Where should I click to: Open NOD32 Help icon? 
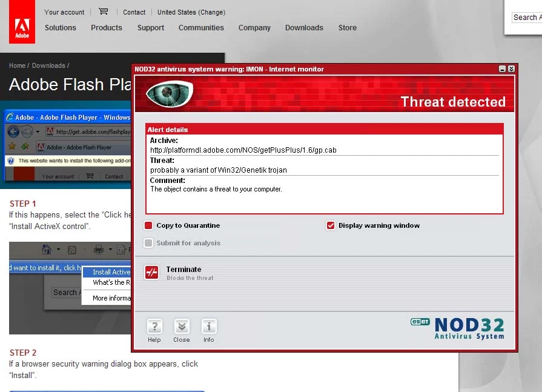tap(154, 327)
